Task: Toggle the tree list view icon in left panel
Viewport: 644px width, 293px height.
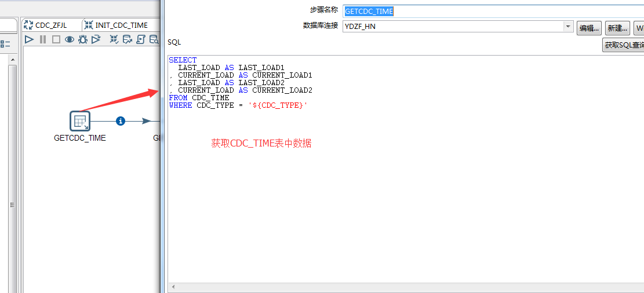Action: point(5,44)
